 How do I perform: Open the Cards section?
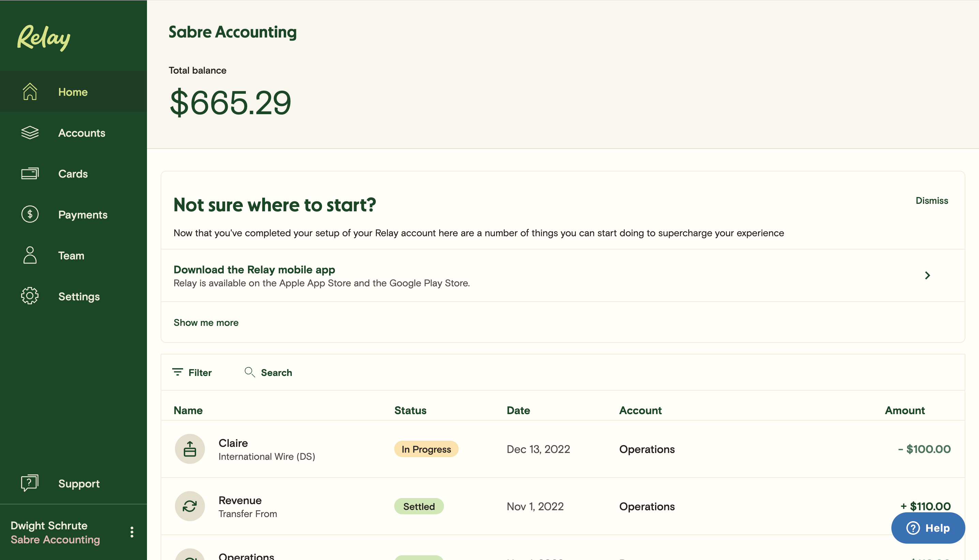click(73, 173)
